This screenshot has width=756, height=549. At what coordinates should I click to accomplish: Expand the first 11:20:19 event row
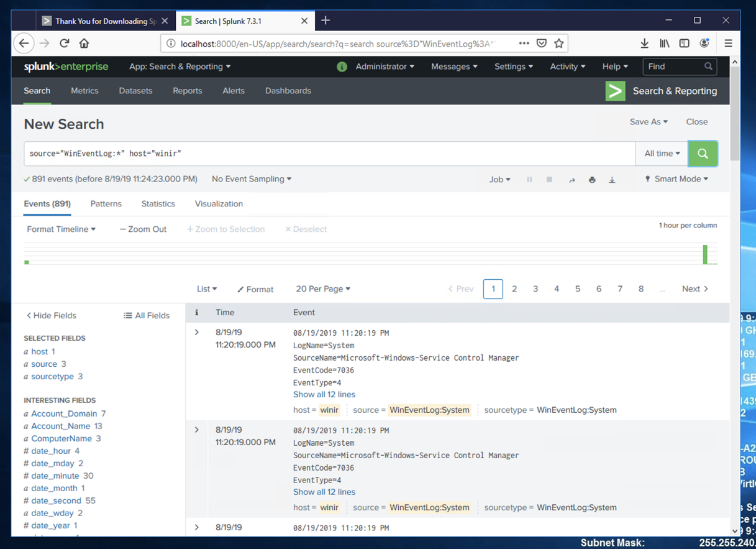tap(197, 333)
